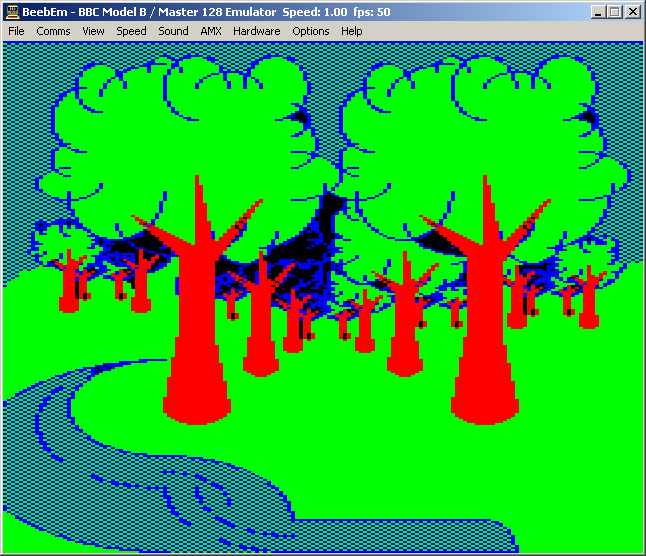Open the AMX menu

click(211, 31)
